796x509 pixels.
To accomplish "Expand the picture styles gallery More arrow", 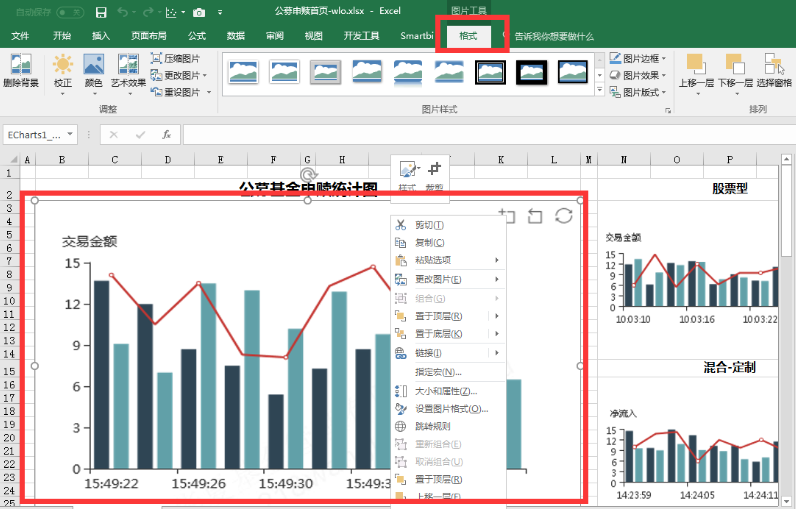I will pos(600,90).
